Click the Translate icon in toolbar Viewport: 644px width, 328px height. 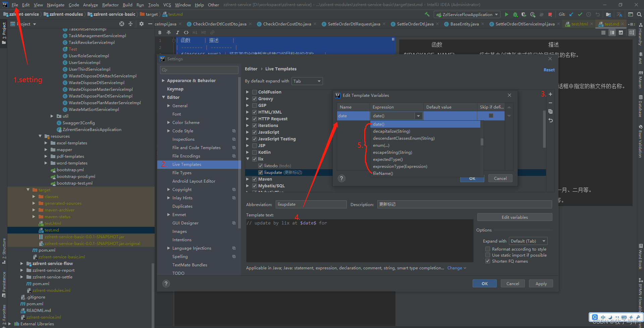pos(619,14)
